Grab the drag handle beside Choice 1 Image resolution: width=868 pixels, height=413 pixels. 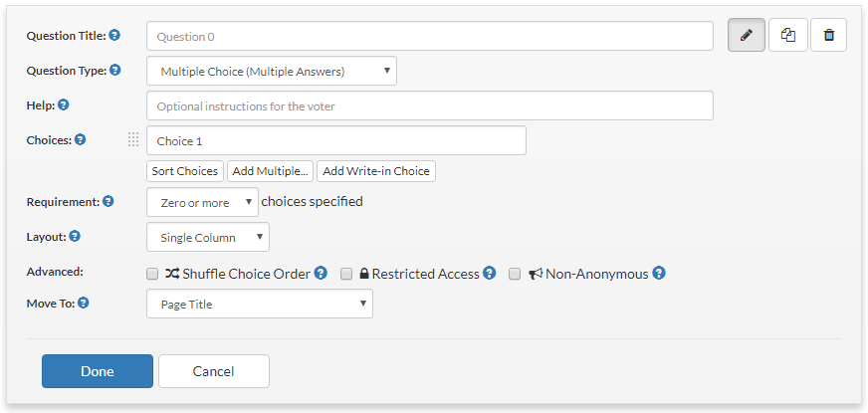[133, 140]
